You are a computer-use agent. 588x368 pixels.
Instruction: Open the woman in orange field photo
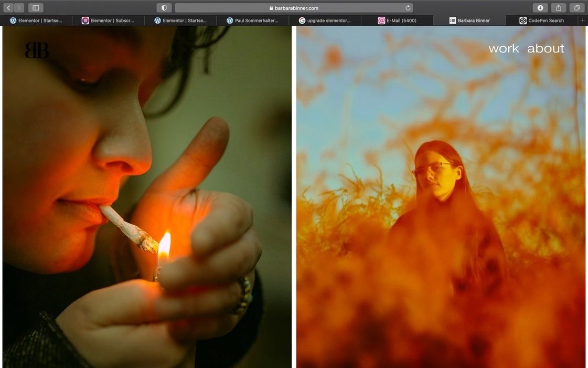tap(441, 220)
